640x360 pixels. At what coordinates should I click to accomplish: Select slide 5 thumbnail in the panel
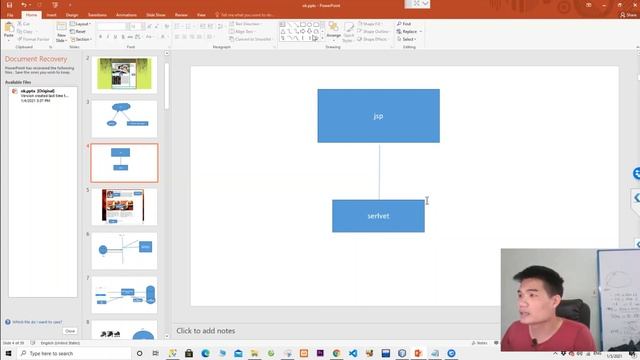124,207
